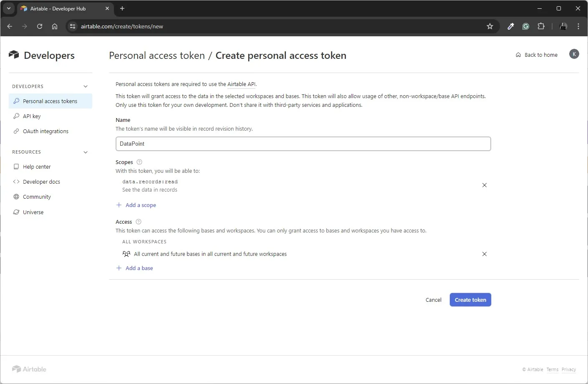Cancel token creation
The width and height of the screenshot is (588, 384).
pos(433,300)
